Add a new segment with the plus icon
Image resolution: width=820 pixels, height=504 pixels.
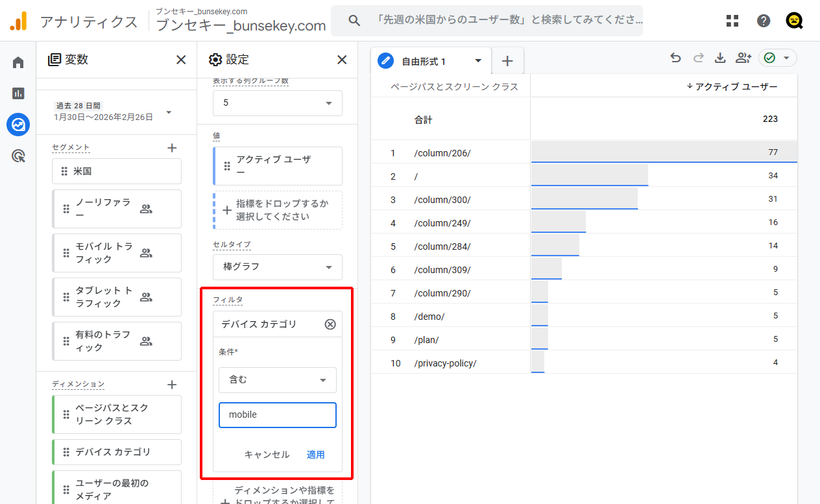point(172,147)
